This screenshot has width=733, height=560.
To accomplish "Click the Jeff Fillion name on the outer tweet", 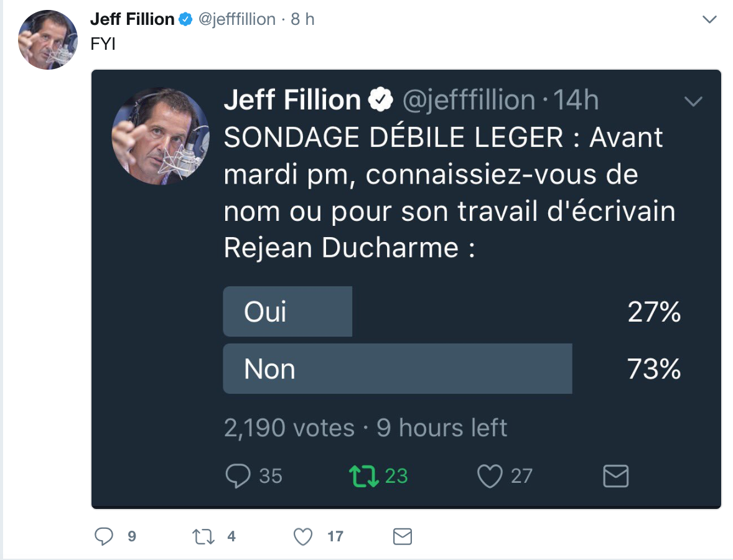I will [133, 19].
